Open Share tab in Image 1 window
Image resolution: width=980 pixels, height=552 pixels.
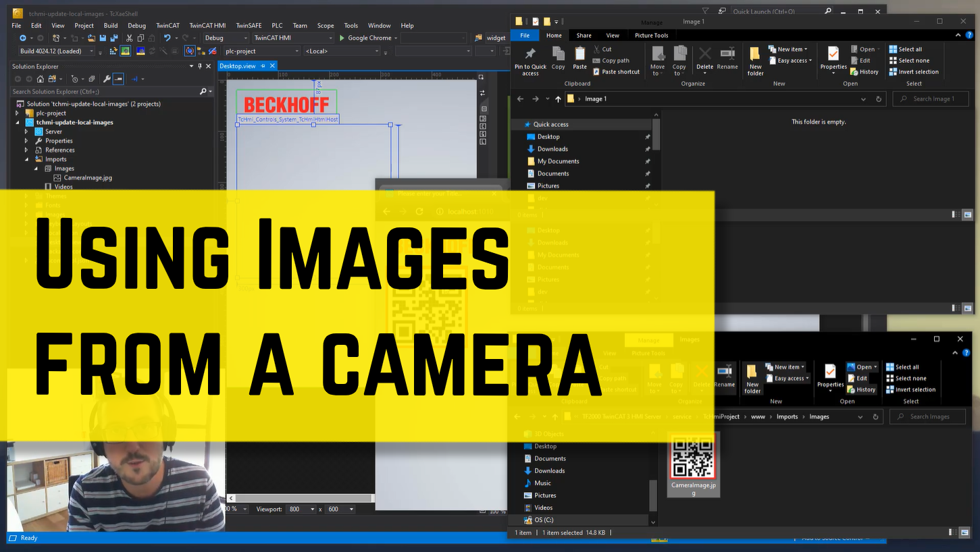click(584, 36)
